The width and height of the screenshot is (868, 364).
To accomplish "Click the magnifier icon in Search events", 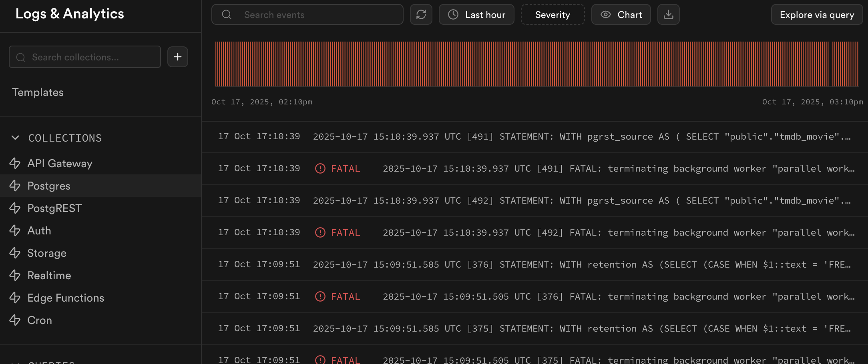I will tap(227, 15).
